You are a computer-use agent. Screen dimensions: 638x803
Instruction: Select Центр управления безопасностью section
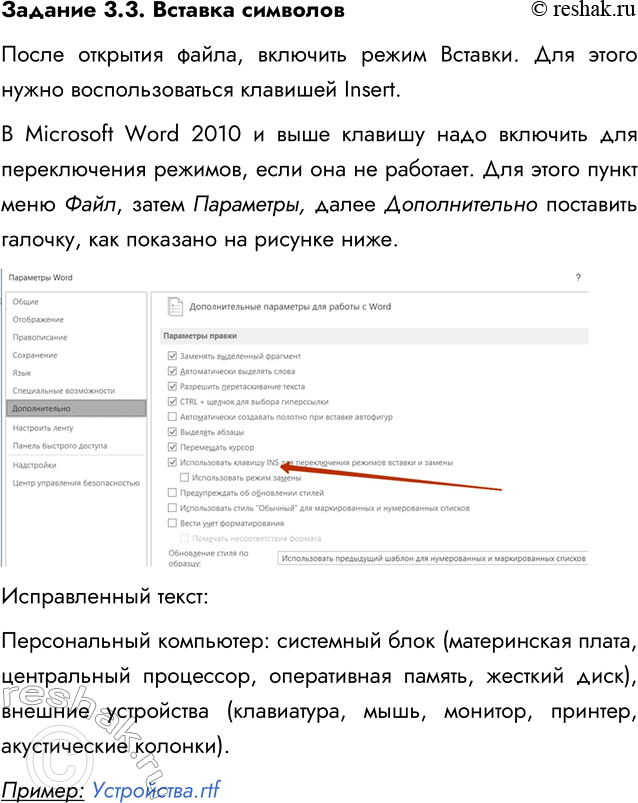pos(75,483)
